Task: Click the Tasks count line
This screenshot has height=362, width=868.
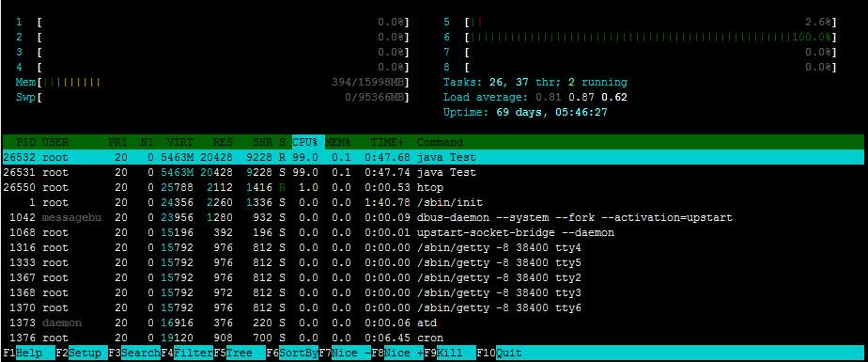Action: click(535, 83)
